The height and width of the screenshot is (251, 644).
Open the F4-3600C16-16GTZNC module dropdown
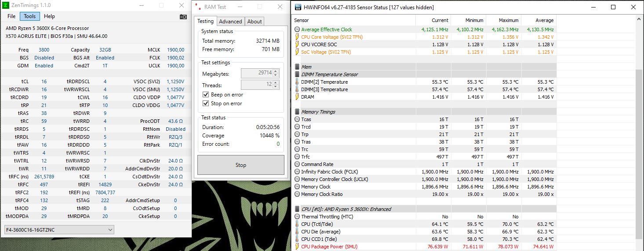point(59,229)
